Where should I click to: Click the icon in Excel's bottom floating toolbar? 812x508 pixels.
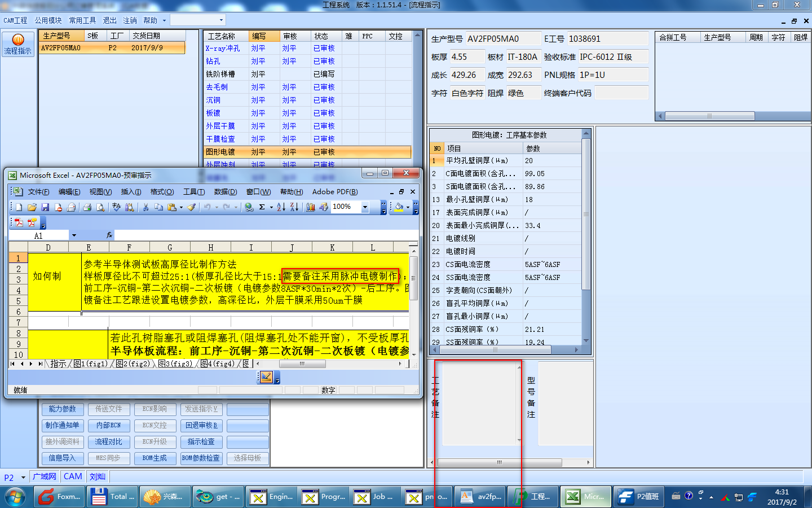(x=267, y=377)
